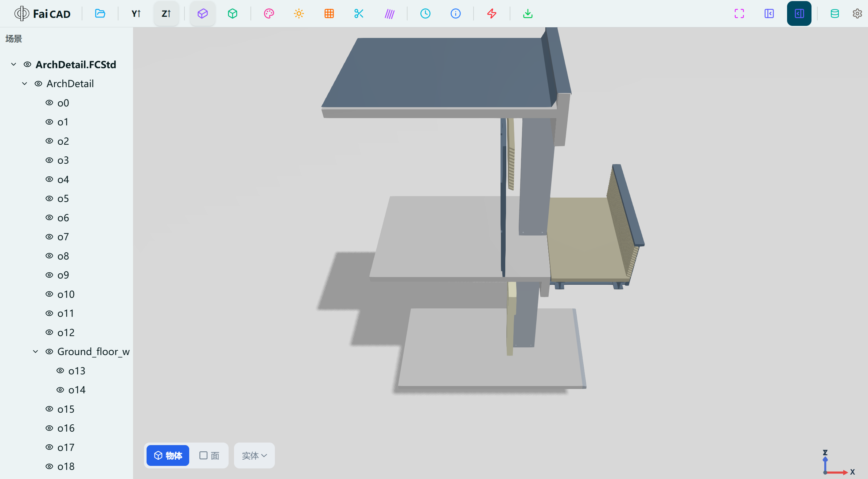Open the 实体 render mode dropdown
The image size is (868, 479).
(254, 456)
